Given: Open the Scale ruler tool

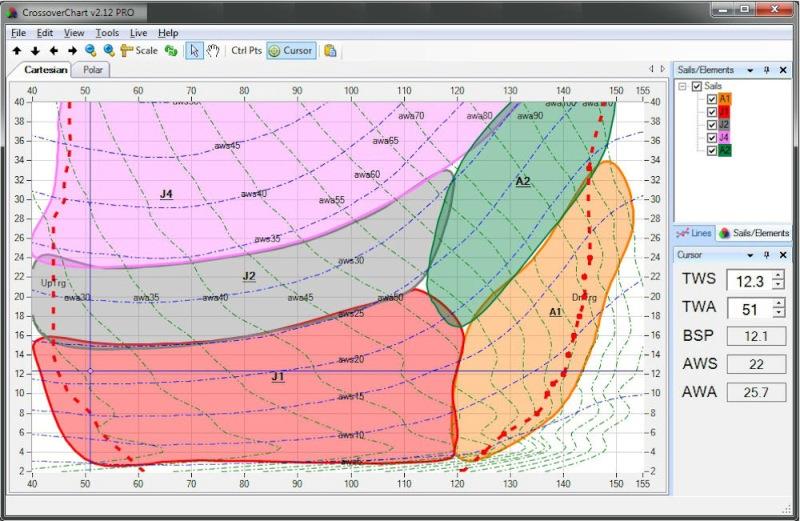Looking at the screenshot, I should [139, 51].
